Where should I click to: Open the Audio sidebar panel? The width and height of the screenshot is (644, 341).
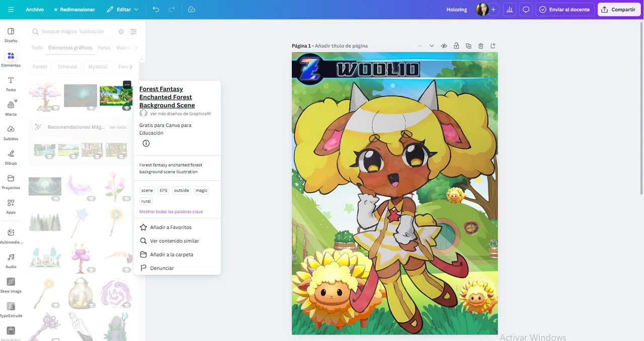point(11,261)
